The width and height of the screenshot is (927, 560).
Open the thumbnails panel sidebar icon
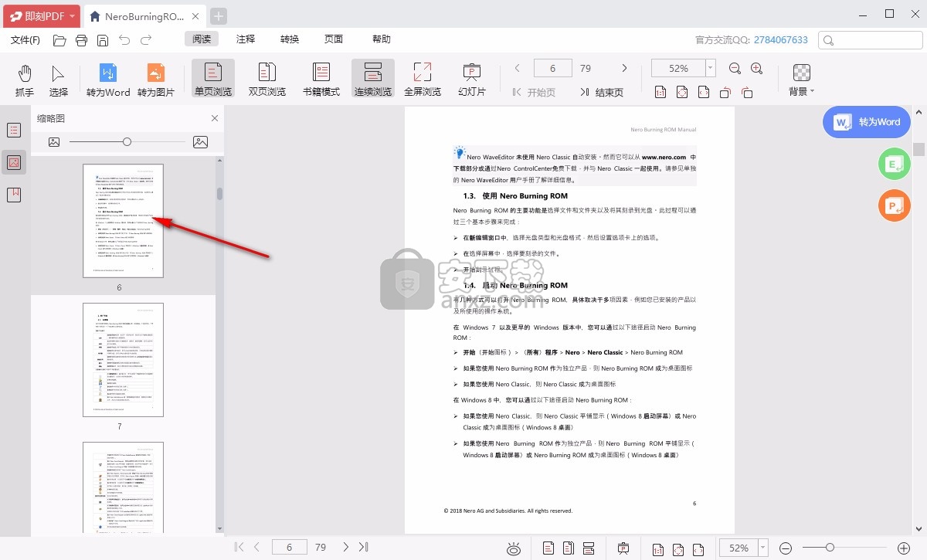14,162
